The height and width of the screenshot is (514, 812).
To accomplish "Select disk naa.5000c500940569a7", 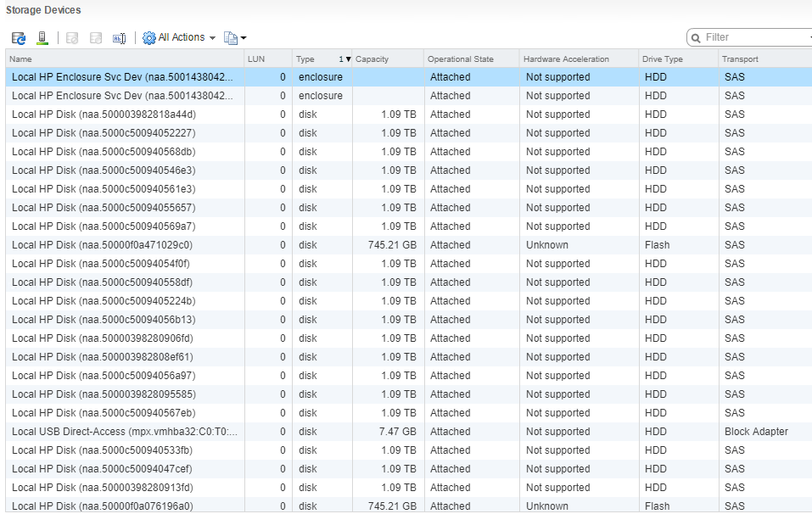I will click(409, 226).
